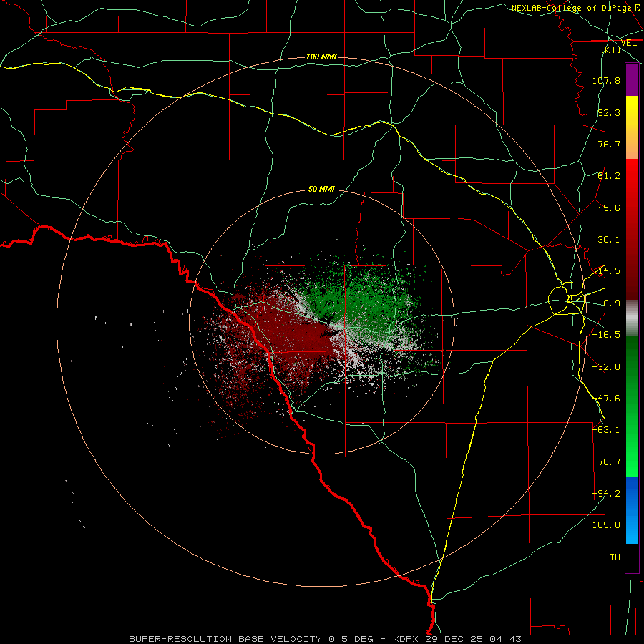Select the 14.5 legend value
The height and width of the screenshot is (644, 644).
(x=609, y=271)
